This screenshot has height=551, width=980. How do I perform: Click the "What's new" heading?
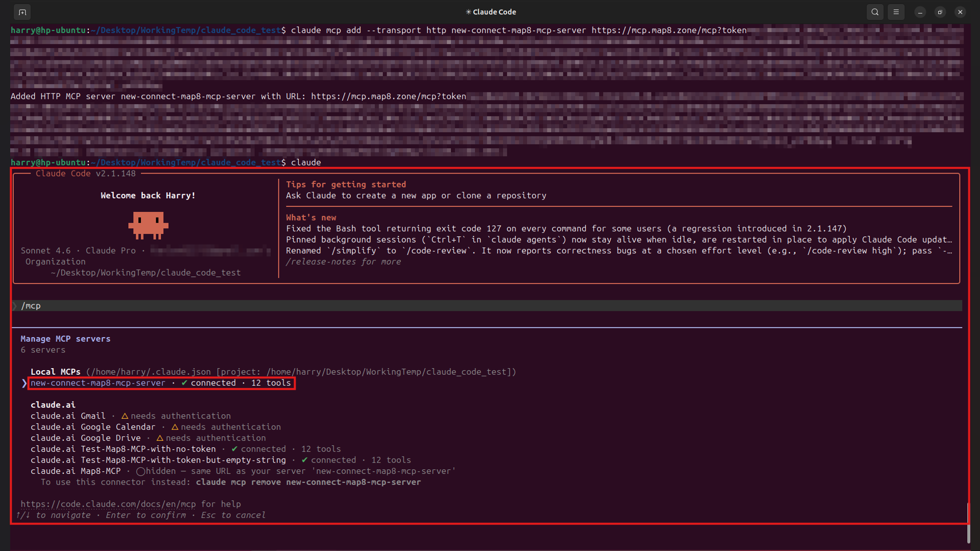tap(311, 218)
